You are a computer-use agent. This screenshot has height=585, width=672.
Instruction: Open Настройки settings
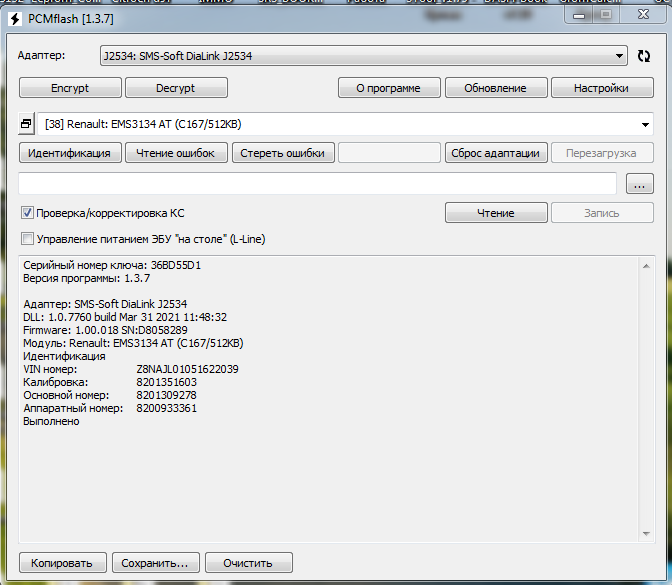[x=601, y=88]
